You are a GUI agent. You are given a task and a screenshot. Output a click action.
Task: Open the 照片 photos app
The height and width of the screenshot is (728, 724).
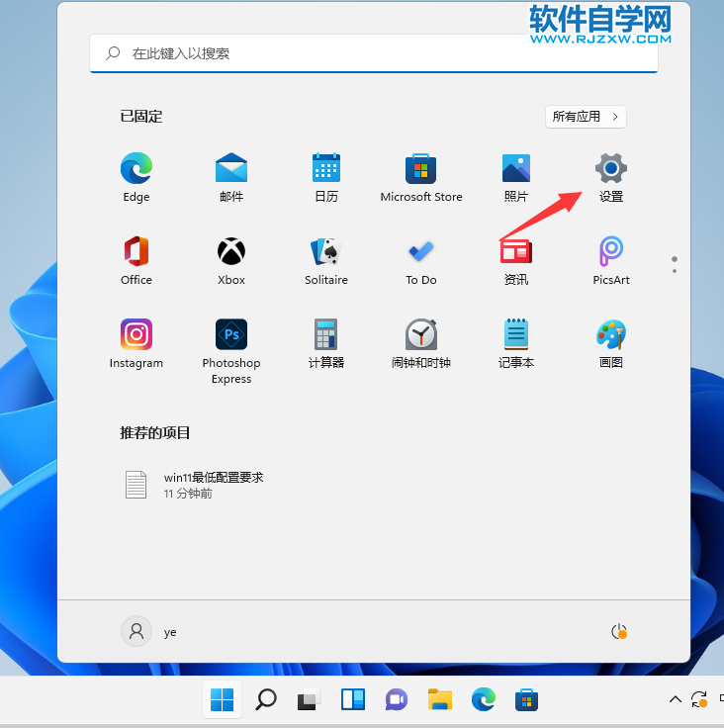pos(516,178)
